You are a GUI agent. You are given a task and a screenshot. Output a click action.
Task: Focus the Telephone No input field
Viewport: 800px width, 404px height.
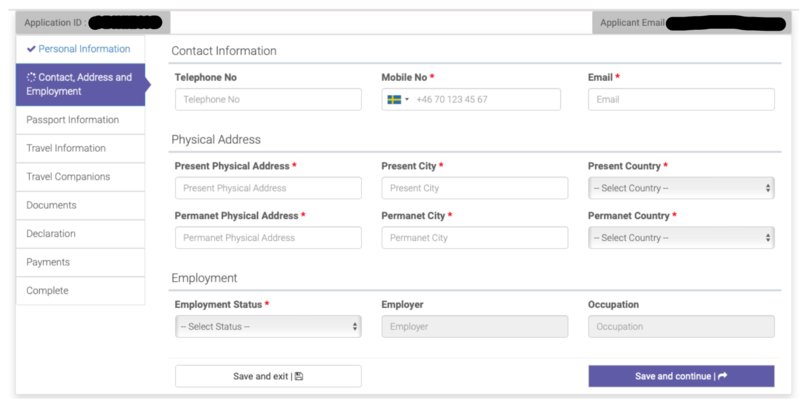[268, 100]
